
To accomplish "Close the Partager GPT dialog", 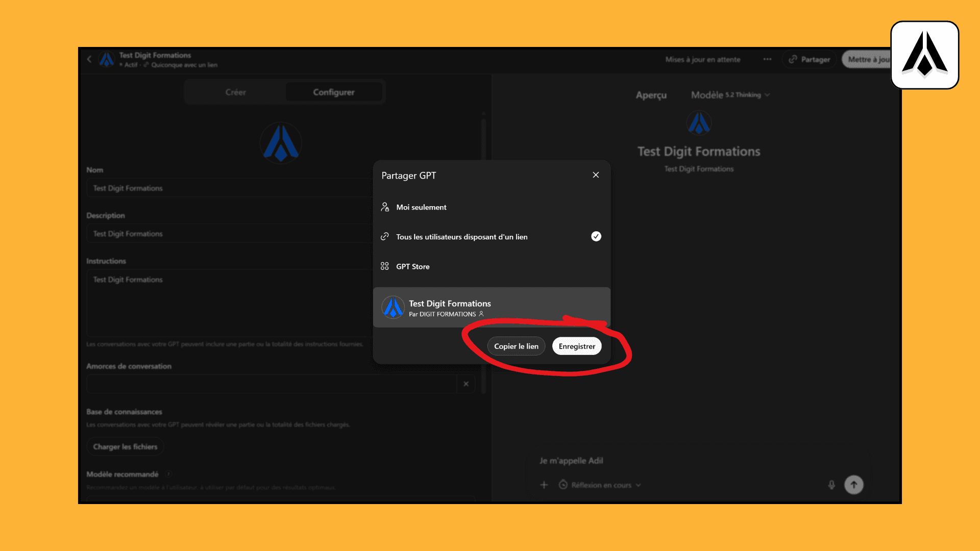I will point(596,175).
